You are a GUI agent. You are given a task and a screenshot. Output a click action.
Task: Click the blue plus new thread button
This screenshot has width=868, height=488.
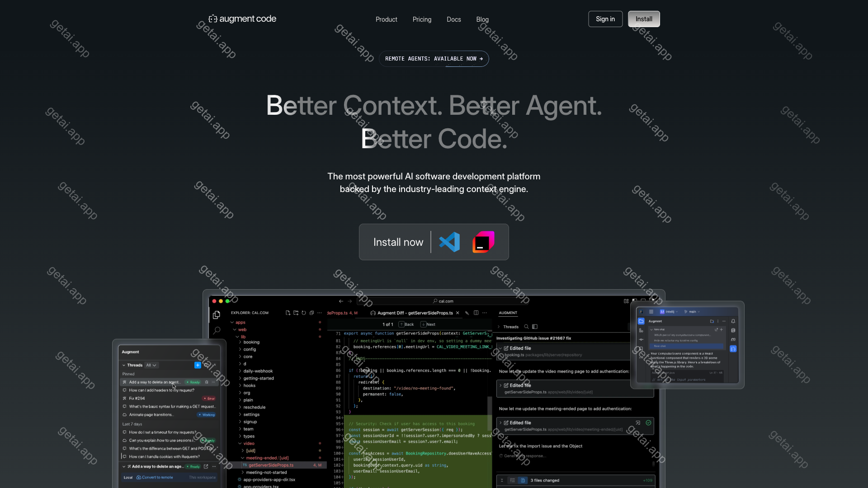pyautogui.click(x=198, y=365)
